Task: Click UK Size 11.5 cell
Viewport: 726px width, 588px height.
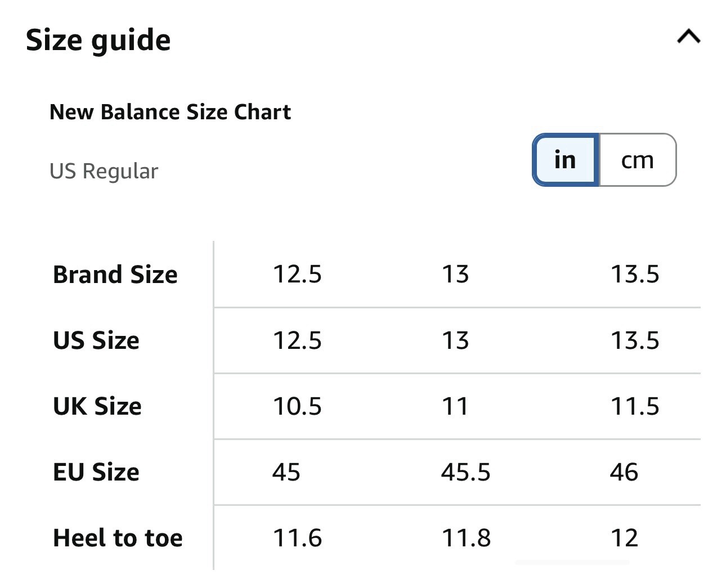Action: click(x=635, y=406)
